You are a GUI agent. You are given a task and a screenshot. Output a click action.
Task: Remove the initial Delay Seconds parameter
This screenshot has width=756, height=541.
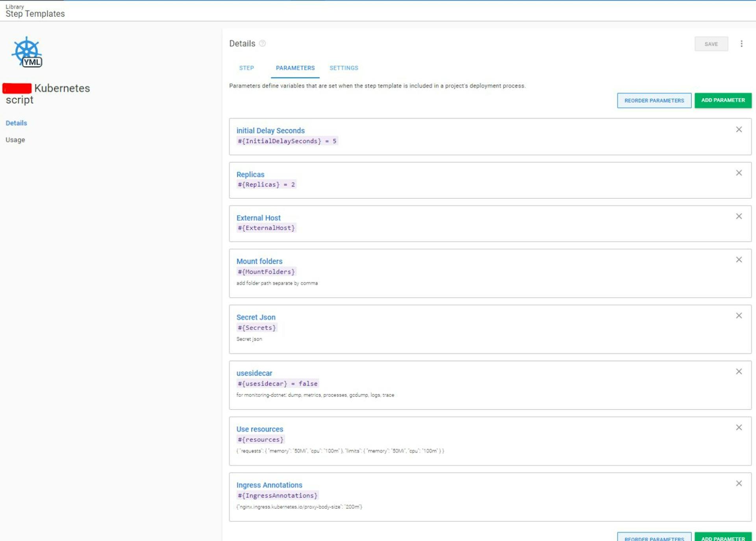[x=739, y=130]
